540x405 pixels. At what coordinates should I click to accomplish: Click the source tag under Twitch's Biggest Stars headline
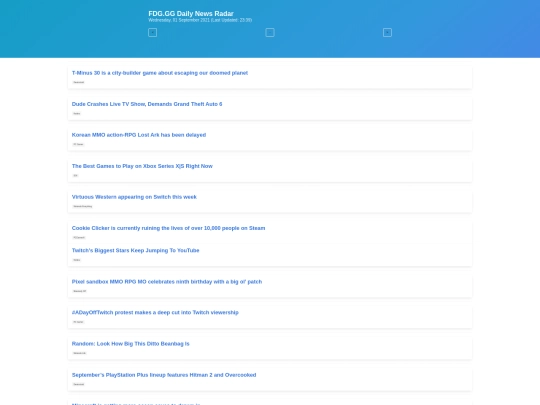[x=77, y=260]
